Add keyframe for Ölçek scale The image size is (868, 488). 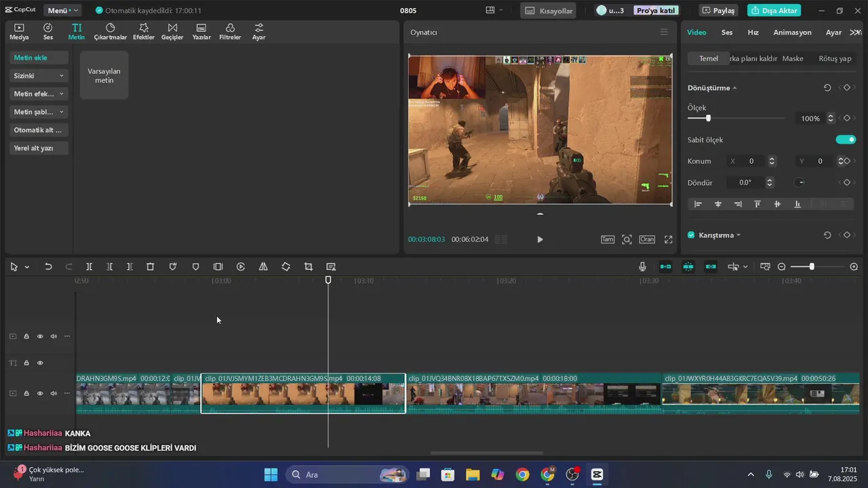tap(846, 118)
